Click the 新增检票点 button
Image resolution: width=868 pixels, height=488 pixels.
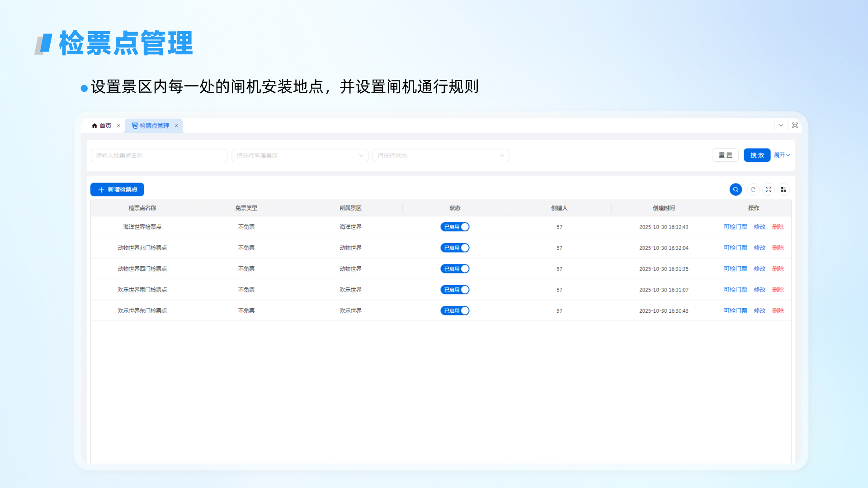click(x=117, y=190)
